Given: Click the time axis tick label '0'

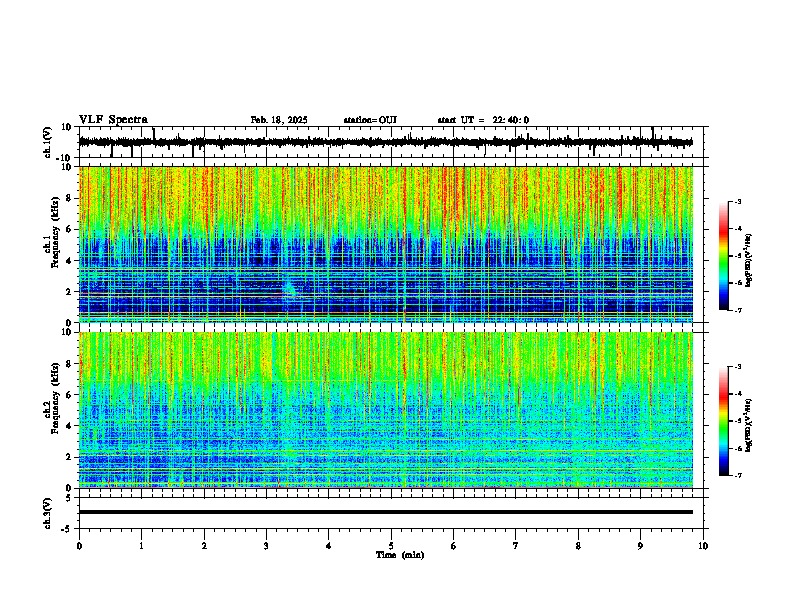Looking at the screenshot, I should 79,546.
